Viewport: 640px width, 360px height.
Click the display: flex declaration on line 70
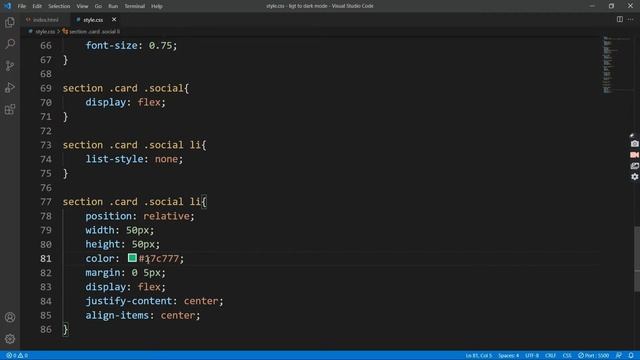click(x=125, y=102)
